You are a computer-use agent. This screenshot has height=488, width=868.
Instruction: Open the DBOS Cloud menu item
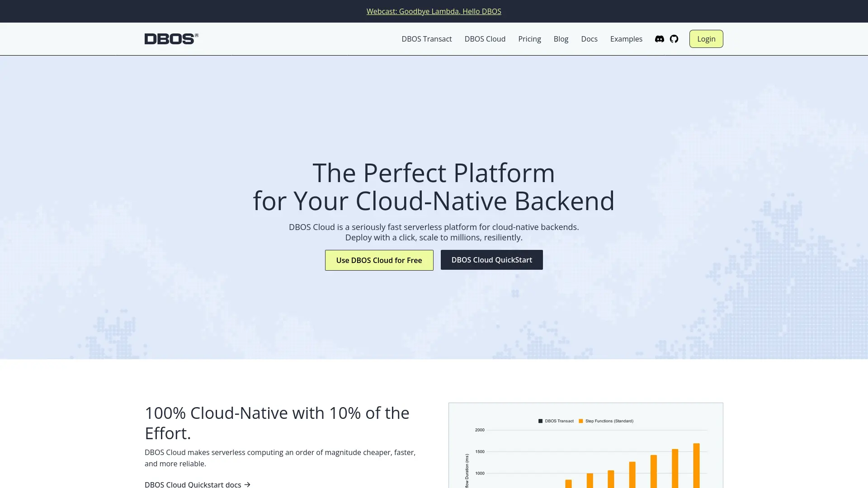coord(485,39)
